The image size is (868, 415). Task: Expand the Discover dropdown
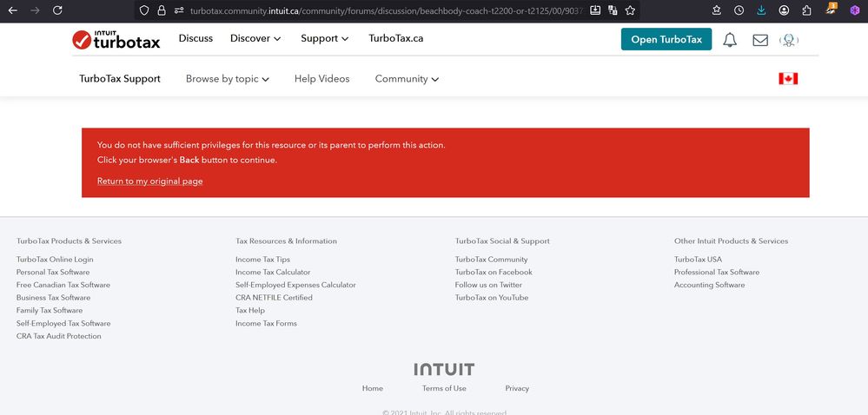pyautogui.click(x=255, y=38)
